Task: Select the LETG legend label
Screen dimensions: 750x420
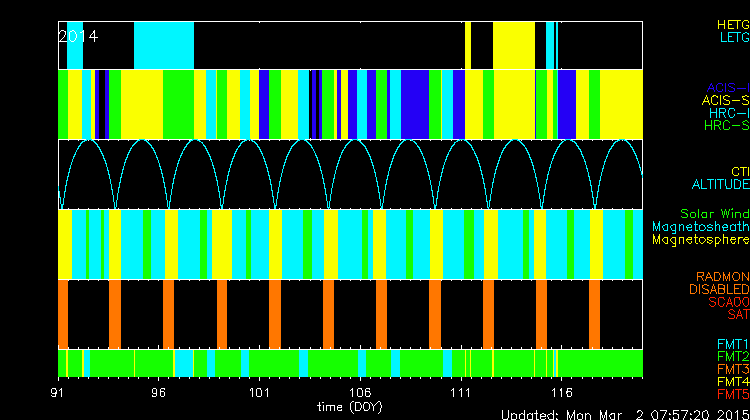Action: point(734,37)
